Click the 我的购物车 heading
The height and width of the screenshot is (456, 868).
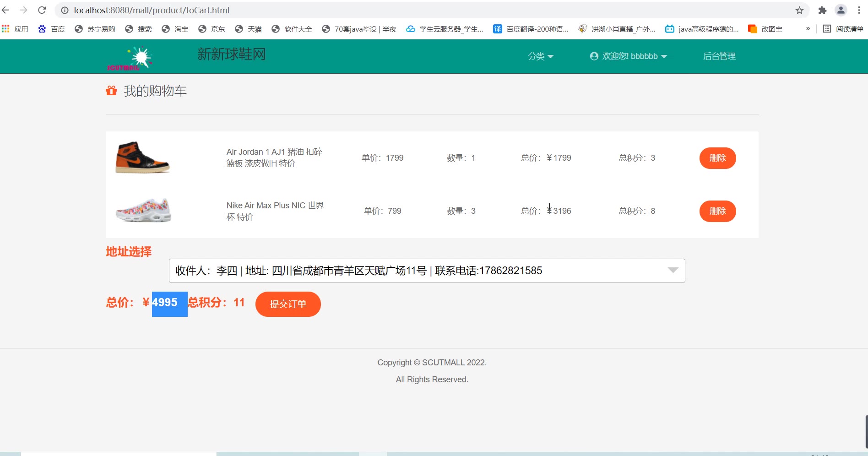155,91
